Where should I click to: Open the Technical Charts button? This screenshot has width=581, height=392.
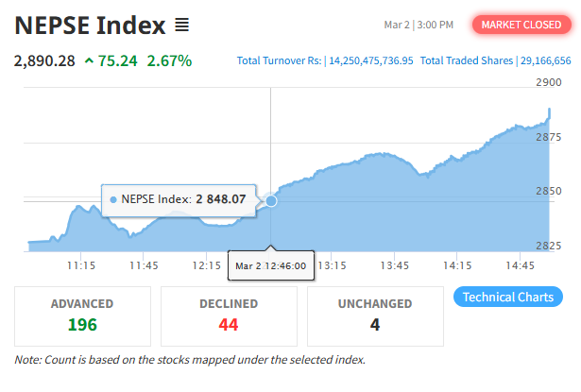point(508,297)
